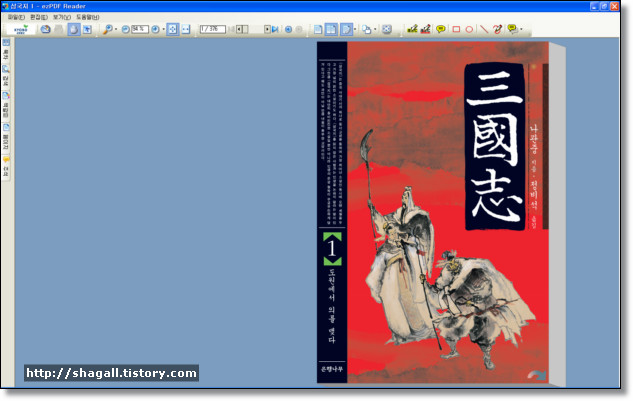The image size is (633, 401).
Task: Click the Kyobo ebook logo in toolbar
Action: [x=21, y=29]
